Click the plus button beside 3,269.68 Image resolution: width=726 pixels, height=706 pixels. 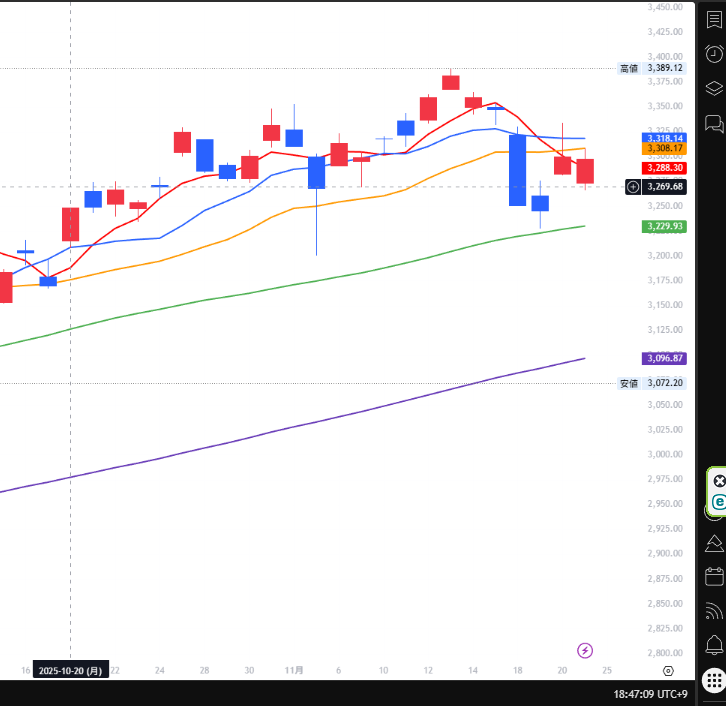tap(633, 186)
